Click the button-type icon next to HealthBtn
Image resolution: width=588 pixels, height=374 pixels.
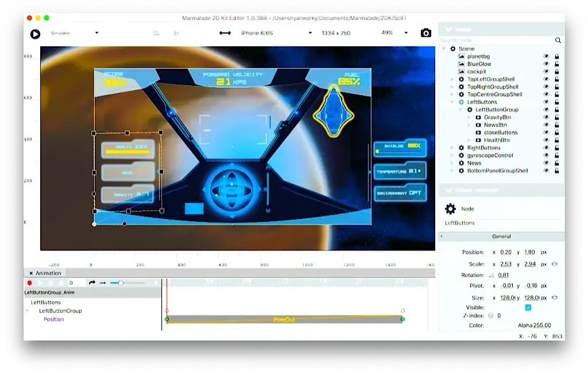(x=478, y=140)
